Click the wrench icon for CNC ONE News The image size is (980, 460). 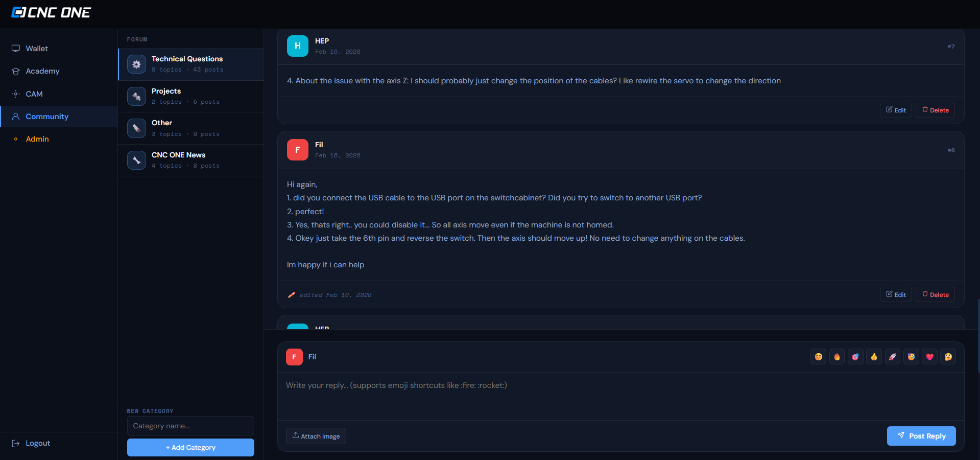tap(136, 159)
